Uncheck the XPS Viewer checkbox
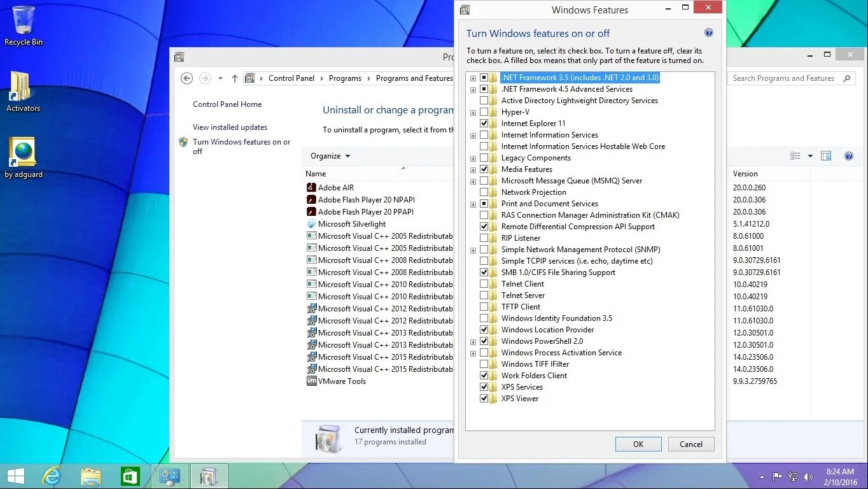Screen dimensions: 868x489 484,399
